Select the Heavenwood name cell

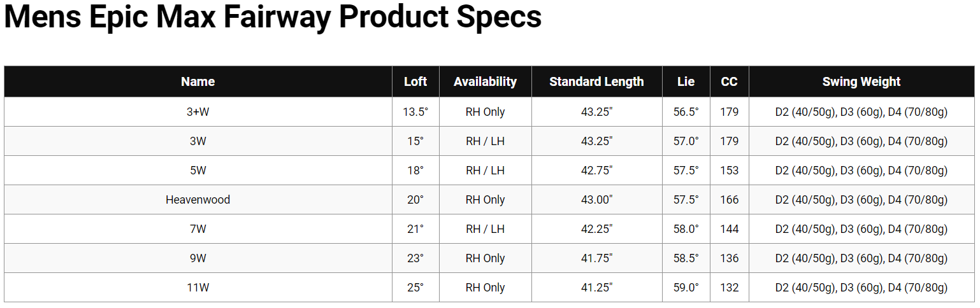[198, 200]
